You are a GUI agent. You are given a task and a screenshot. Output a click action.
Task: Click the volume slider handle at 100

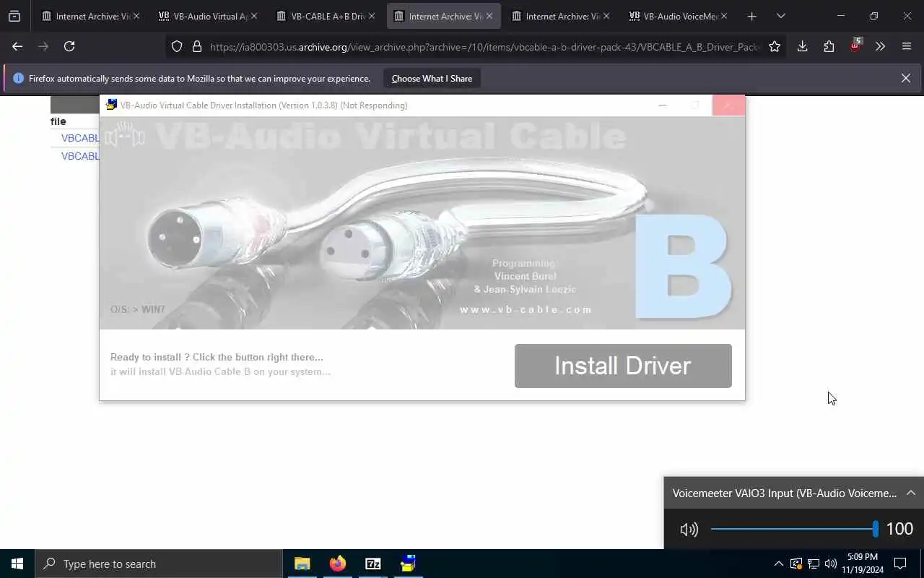875,529
